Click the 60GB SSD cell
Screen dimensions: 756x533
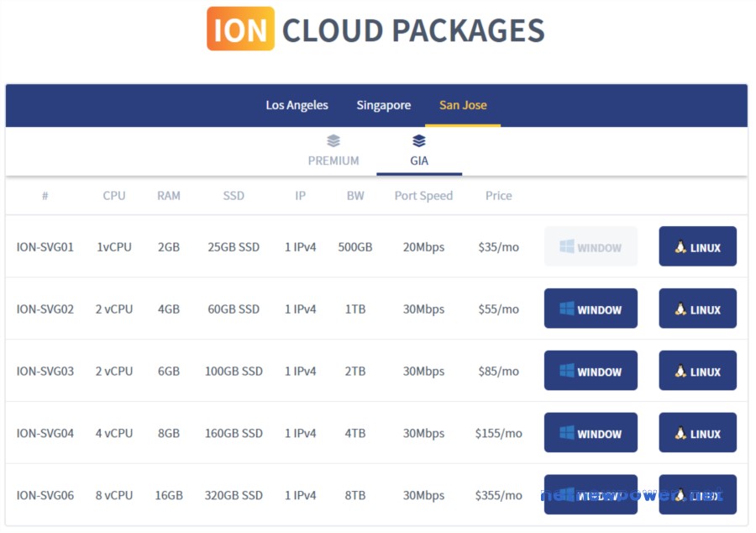coord(234,309)
